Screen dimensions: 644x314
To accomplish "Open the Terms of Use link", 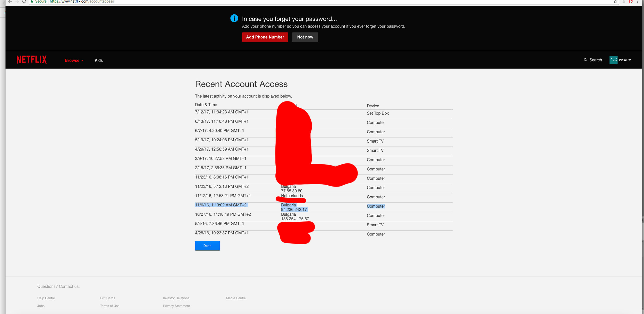I will [110, 306].
